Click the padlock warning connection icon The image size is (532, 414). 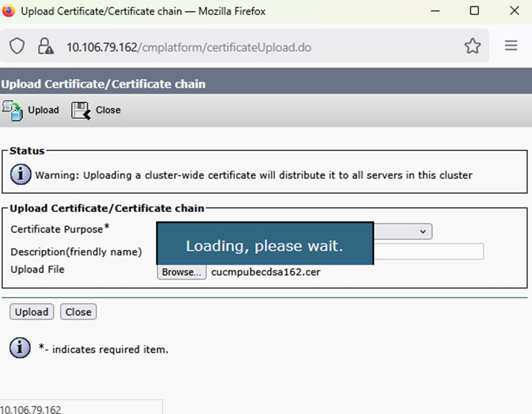tap(45, 46)
